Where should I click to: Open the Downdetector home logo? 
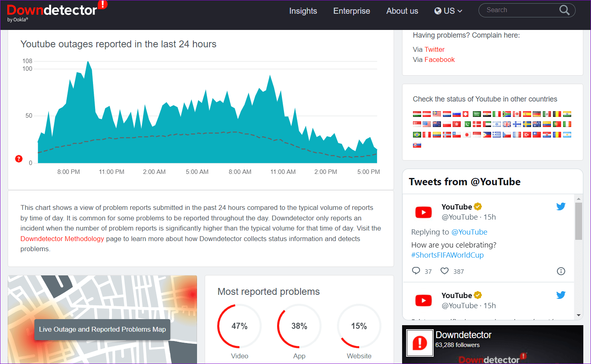(x=57, y=11)
